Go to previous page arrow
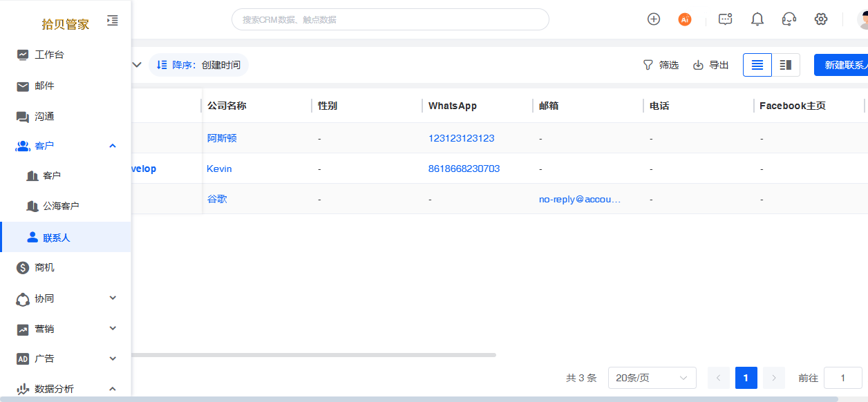Viewport: 868px width, 402px height. click(719, 378)
